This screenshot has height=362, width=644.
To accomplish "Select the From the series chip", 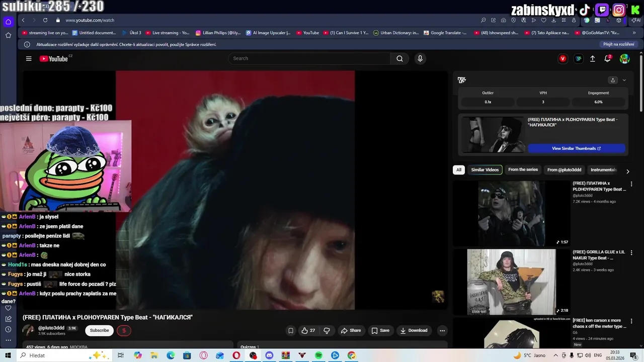I will point(523,170).
